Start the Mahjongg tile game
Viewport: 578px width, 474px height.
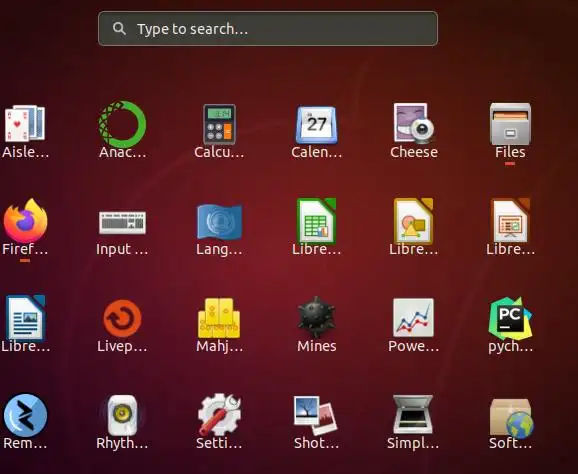pyautogui.click(x=219, y=318)
